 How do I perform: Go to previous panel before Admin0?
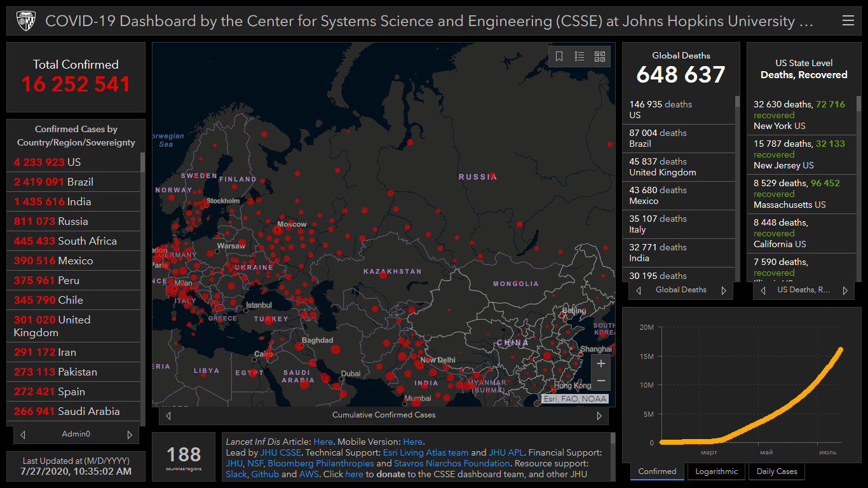[23, 435]
